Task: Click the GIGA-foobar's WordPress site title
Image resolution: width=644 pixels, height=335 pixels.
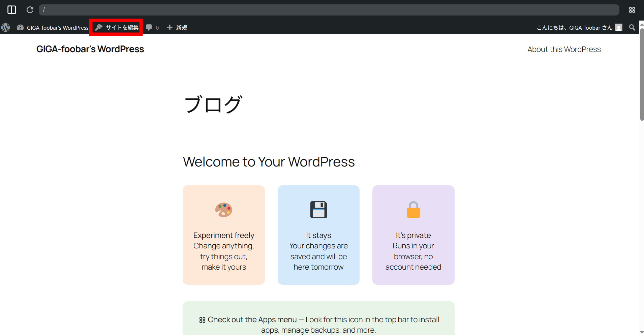Action: pyautogui.click(x=90, y=49)
